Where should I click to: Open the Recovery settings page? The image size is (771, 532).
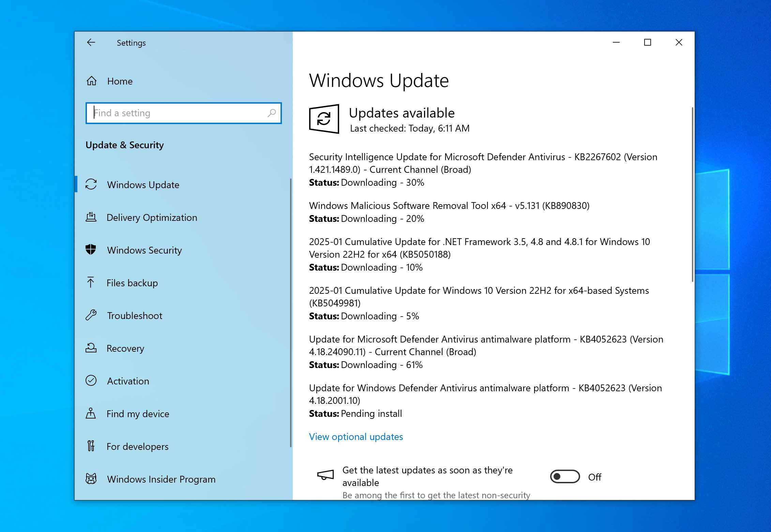125,348
